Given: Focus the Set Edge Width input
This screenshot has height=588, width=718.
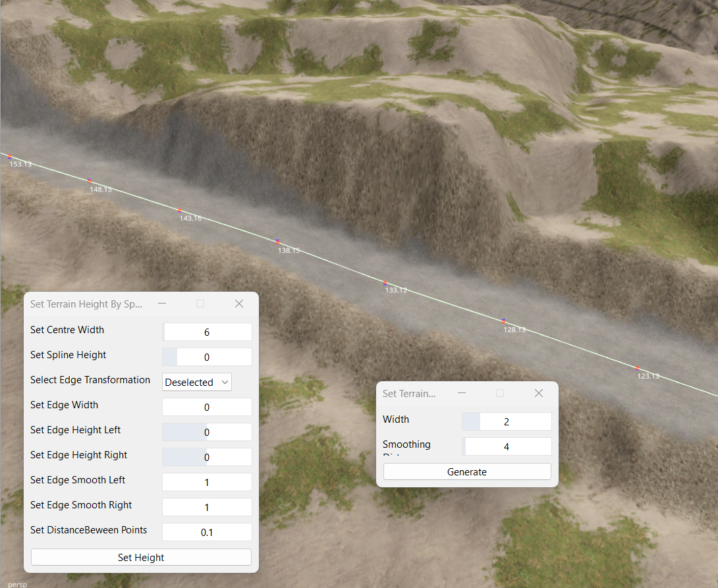Looking at the screenshot, I should pos(207,407).
